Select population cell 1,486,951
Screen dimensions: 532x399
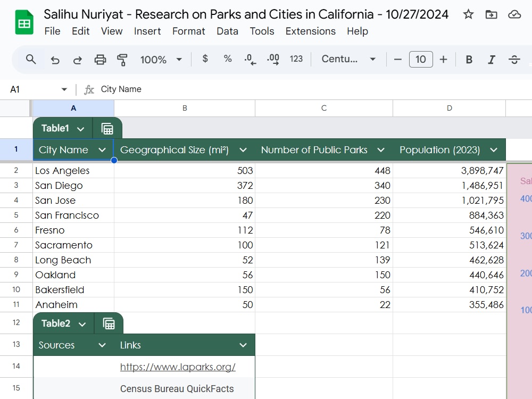(449, 186)
